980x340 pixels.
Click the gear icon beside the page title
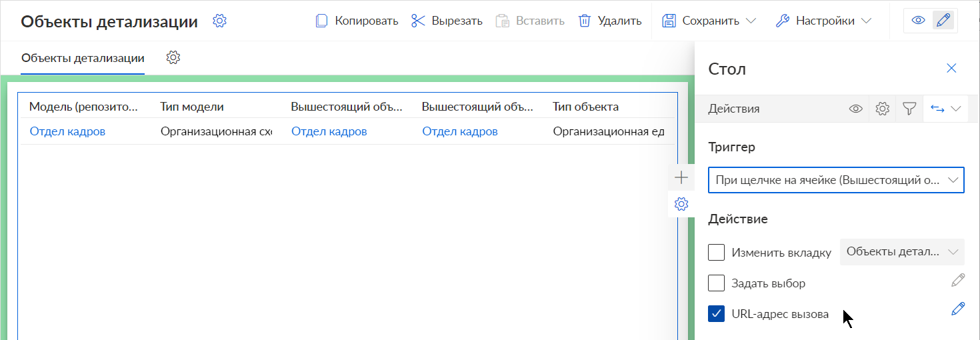tap(219, 21)
